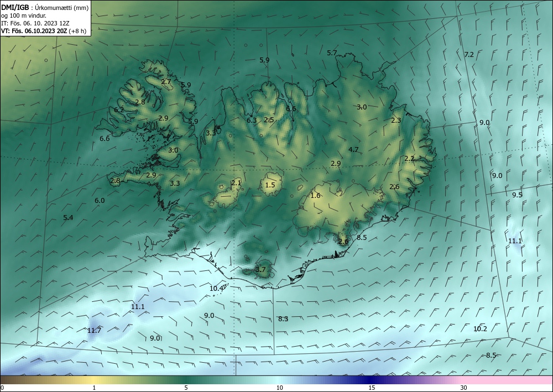
Task: Click the "og 100 m vindur." legend line
Action: (24, 15)
